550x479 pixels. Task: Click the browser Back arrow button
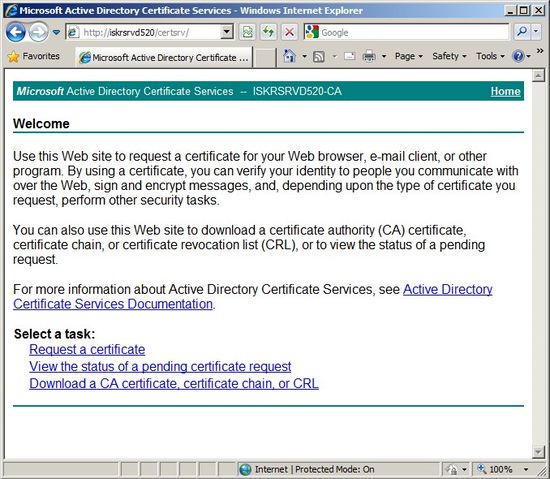point(15,33)
